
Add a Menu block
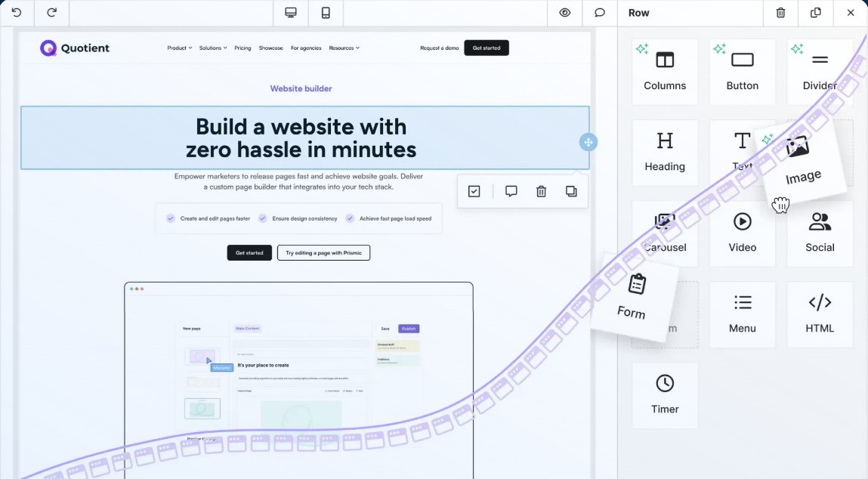pyautogui.click(x=743, y=314)
